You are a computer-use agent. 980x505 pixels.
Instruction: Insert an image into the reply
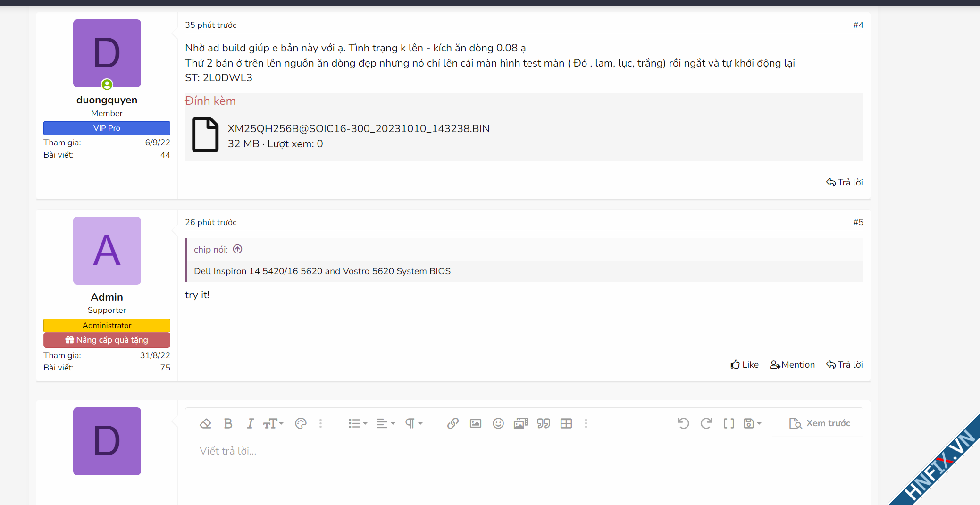click(x=476, y=423)
